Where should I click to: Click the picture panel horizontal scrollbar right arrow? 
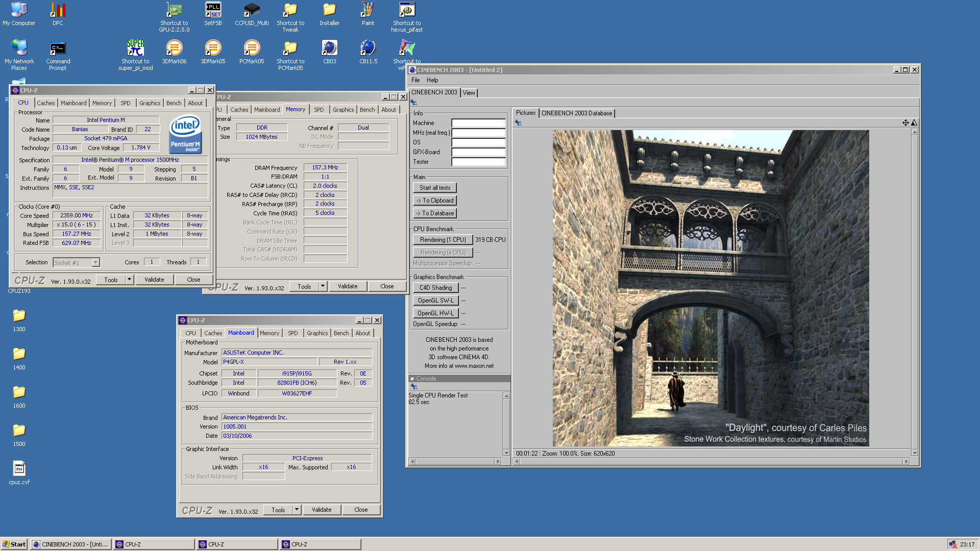(906, 461)
